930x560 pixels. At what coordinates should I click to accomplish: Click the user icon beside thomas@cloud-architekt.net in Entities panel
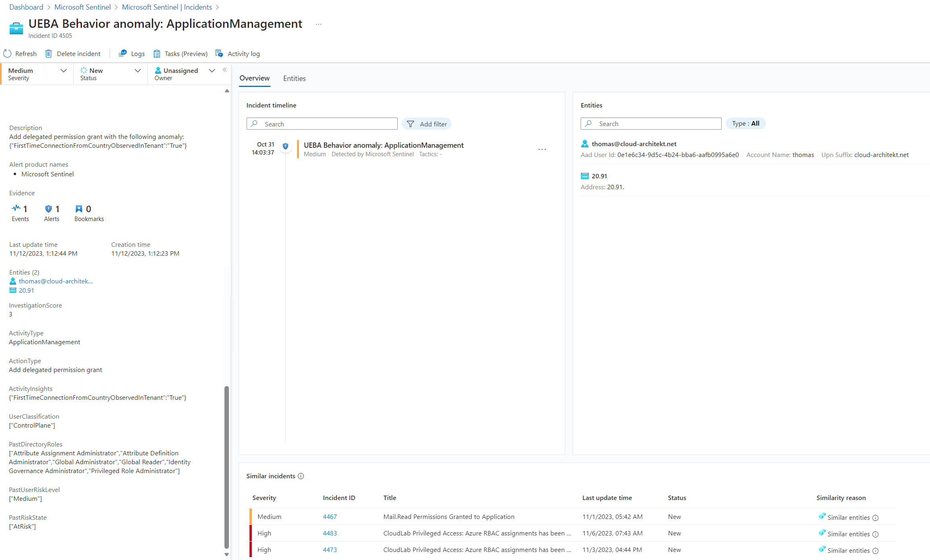(585, 144)
